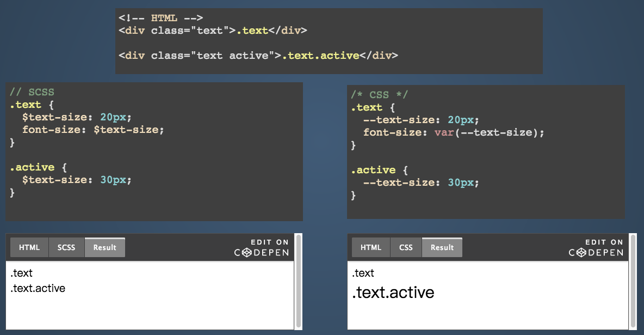Click the '// SCSS' comment line
The height and width of the screenshot is (335, 644).
[x=32, y=92]
